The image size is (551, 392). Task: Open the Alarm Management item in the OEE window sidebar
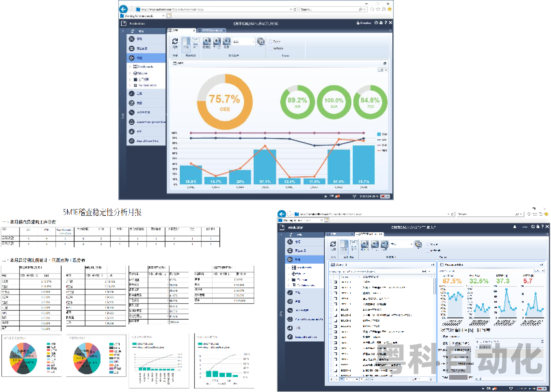point(147,122)
